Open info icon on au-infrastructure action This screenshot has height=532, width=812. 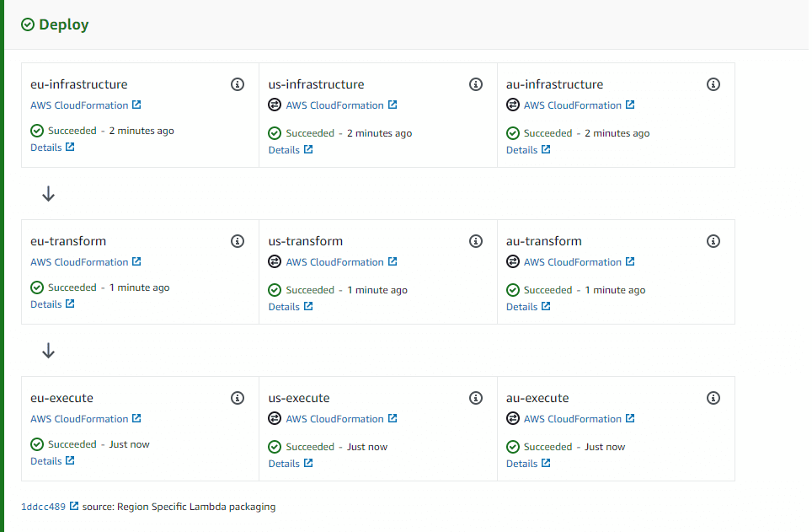click(713, 84)
